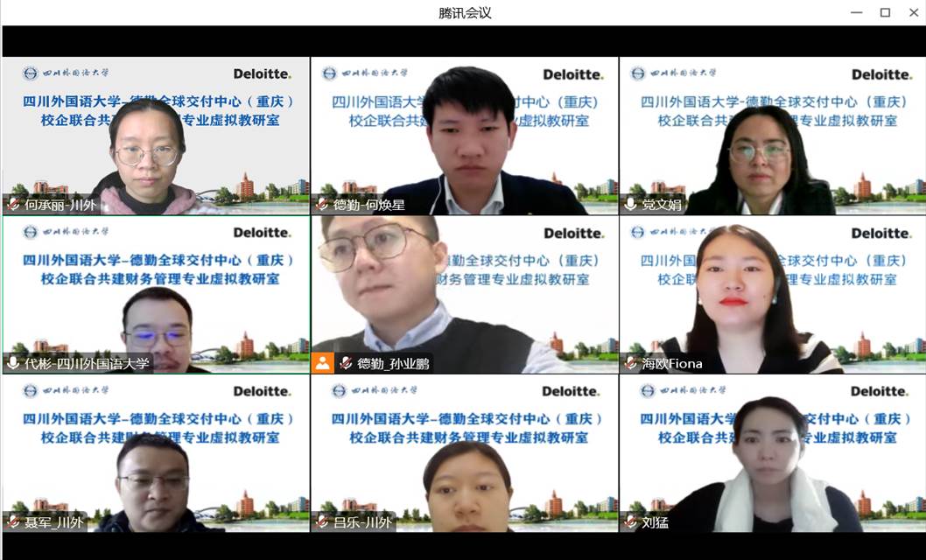
Task: Minimize the 腾讯会议 window
Action: click(857, 12)
